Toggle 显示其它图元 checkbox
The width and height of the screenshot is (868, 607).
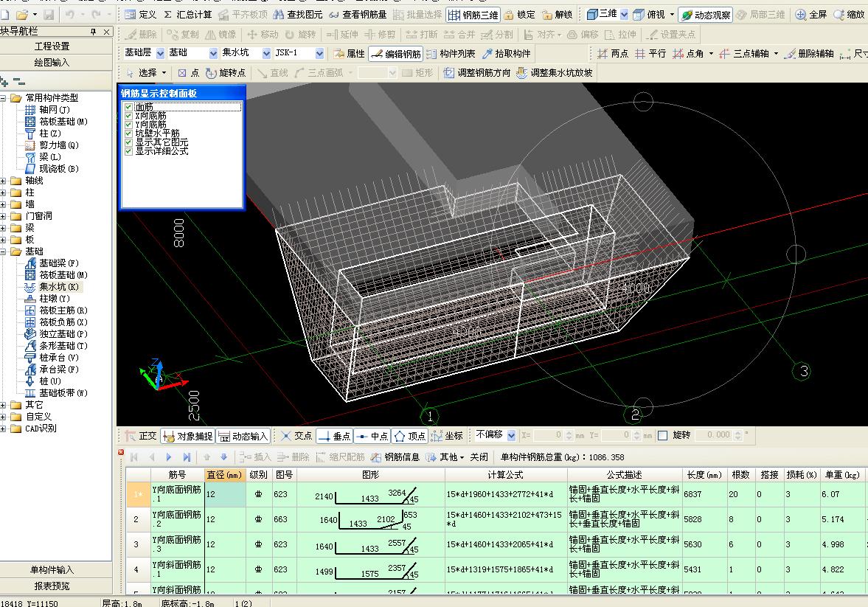128,142
